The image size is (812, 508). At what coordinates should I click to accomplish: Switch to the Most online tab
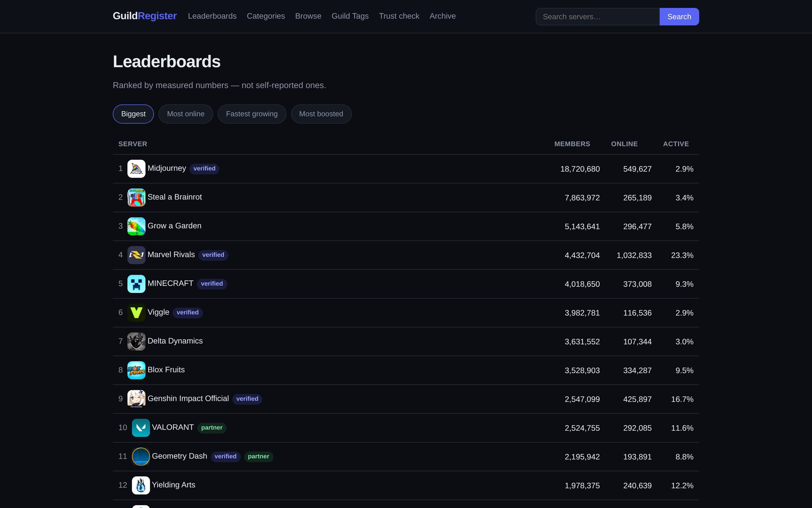point(186,114)
